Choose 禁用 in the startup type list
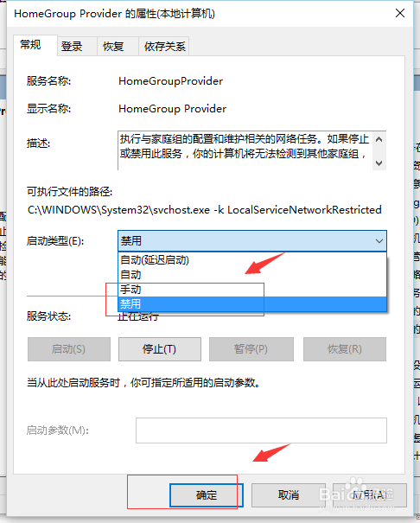Image resolution: width=420 pixels, height=523 pixels. click(x=252, y=304)
